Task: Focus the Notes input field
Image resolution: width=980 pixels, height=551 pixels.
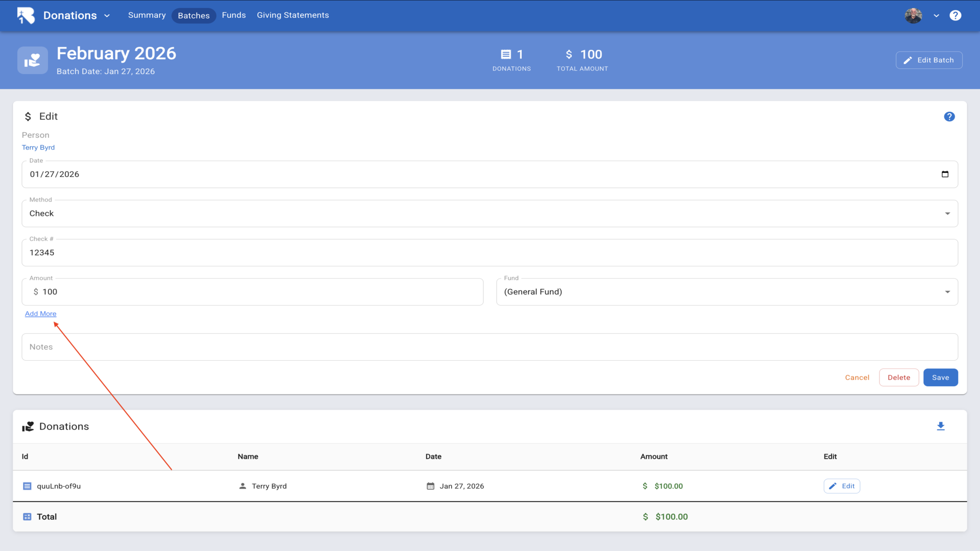Action: [489, 347]
